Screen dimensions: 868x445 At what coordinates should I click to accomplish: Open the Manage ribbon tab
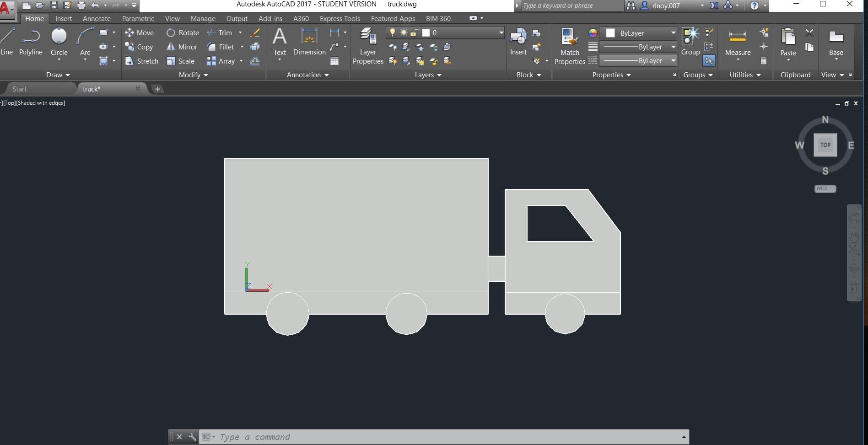[203, 18]
